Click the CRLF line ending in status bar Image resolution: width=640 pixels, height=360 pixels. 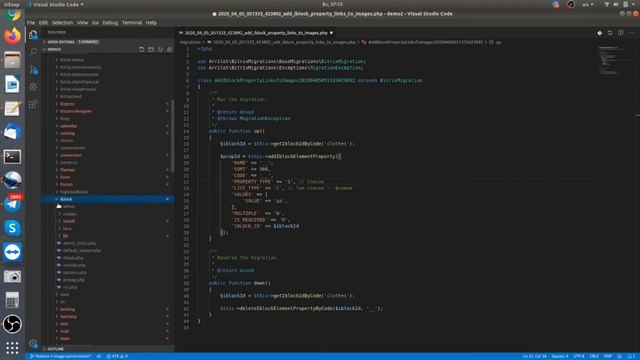(x=594, y=356)
